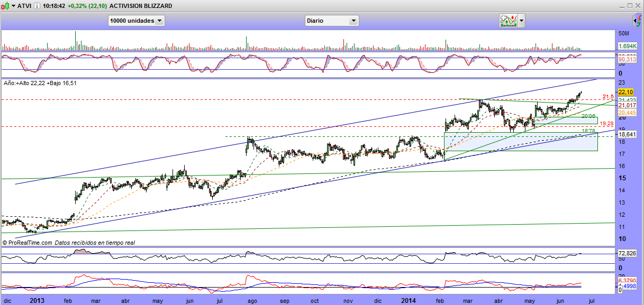Viewport: 644px width, 305px height.
Task: Click the 1.694K volume value label
Action: point(628,47)
